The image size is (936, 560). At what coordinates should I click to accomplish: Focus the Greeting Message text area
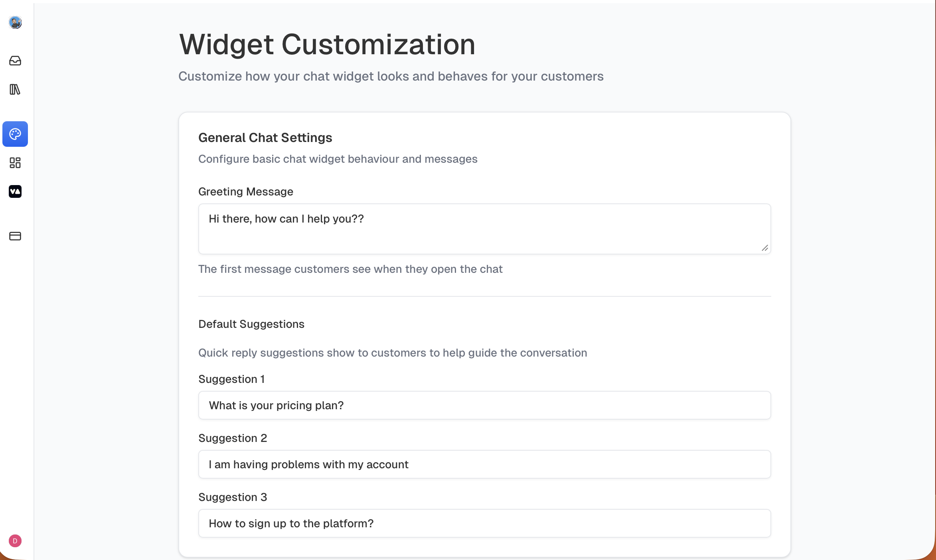[x=484, y=229]
